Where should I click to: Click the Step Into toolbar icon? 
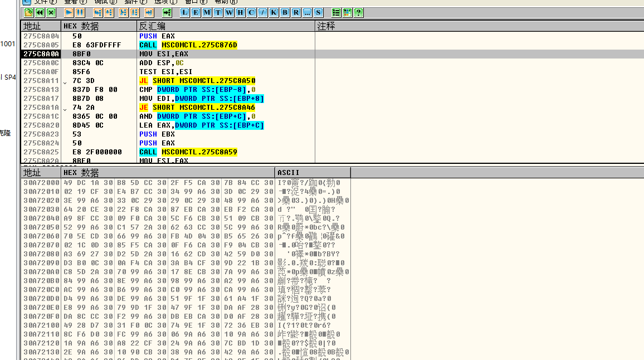(x=97, y=12)
